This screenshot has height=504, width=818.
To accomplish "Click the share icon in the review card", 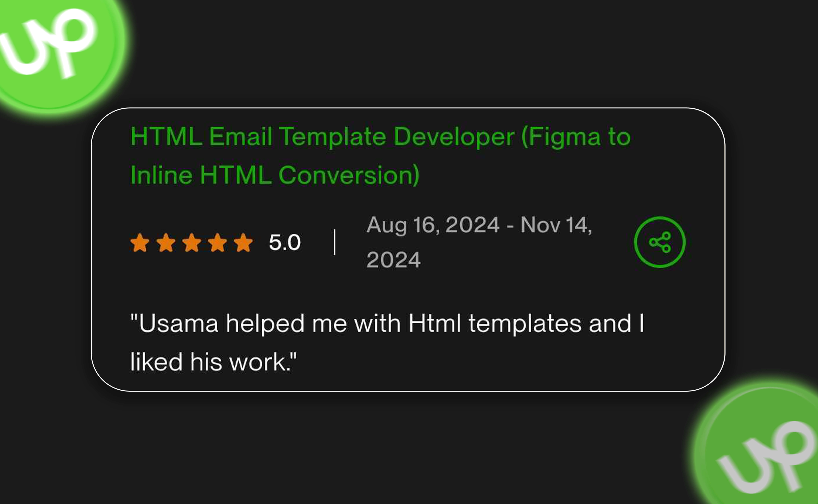I will coord(660,242).
